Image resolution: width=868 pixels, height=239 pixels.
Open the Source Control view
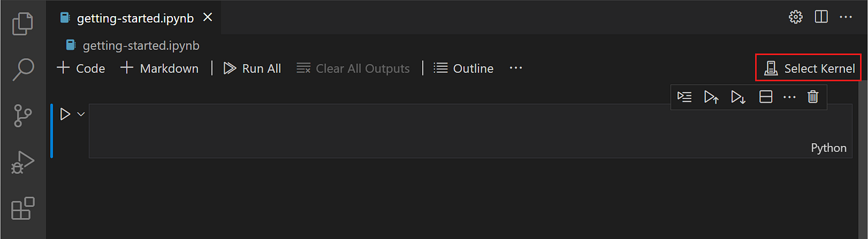point(23,116)
